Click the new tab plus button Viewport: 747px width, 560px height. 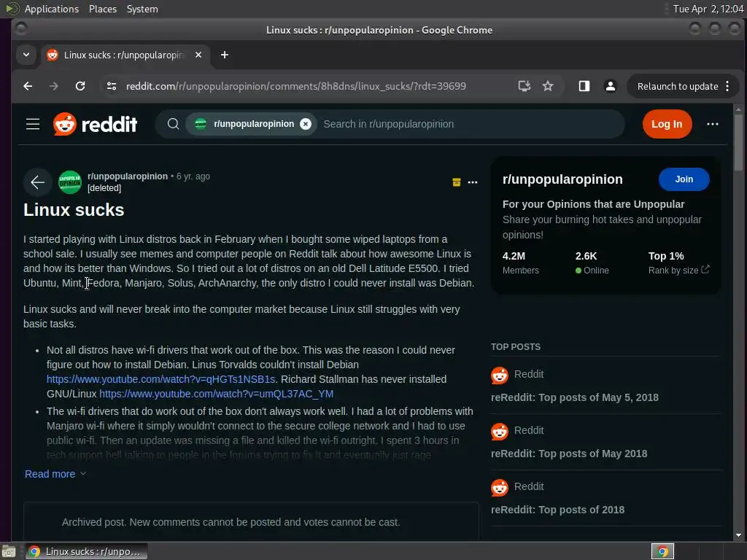pos(225,55)
